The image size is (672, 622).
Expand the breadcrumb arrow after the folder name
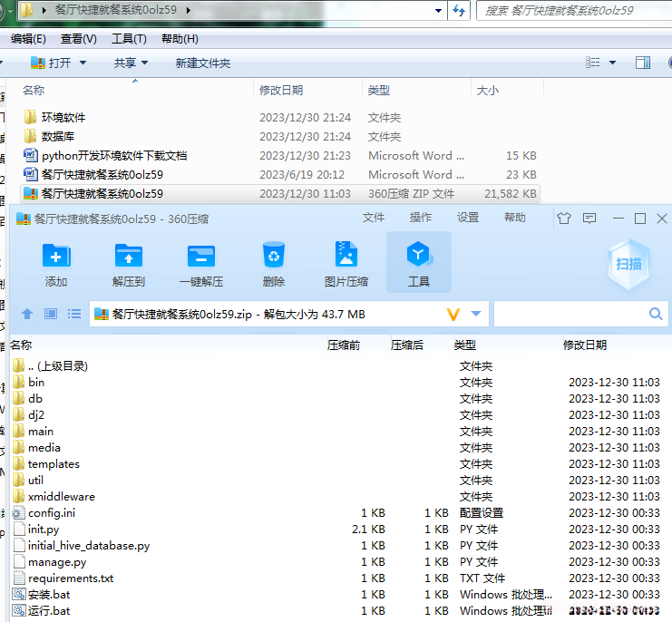188,10
